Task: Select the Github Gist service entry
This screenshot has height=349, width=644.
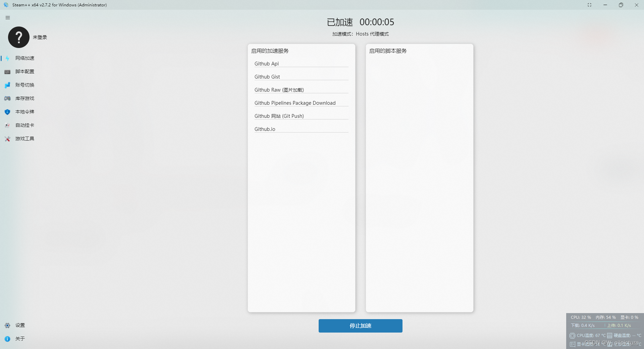Action: (301, 77)
